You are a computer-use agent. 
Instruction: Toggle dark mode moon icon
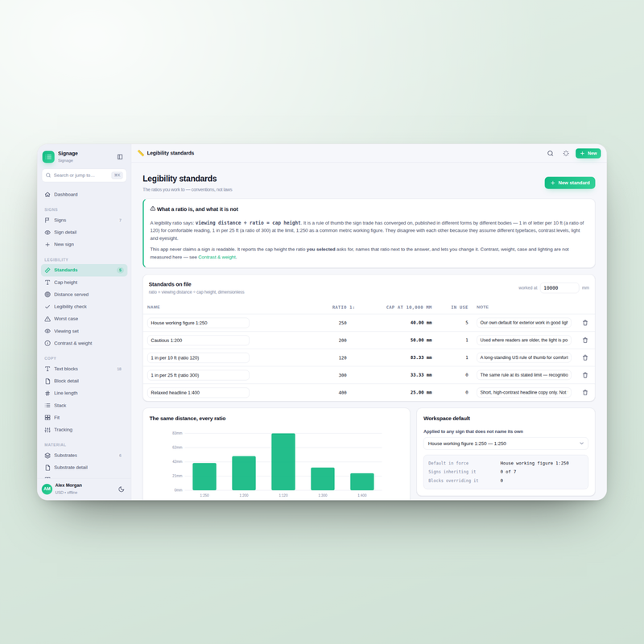(x=122, y=489)
